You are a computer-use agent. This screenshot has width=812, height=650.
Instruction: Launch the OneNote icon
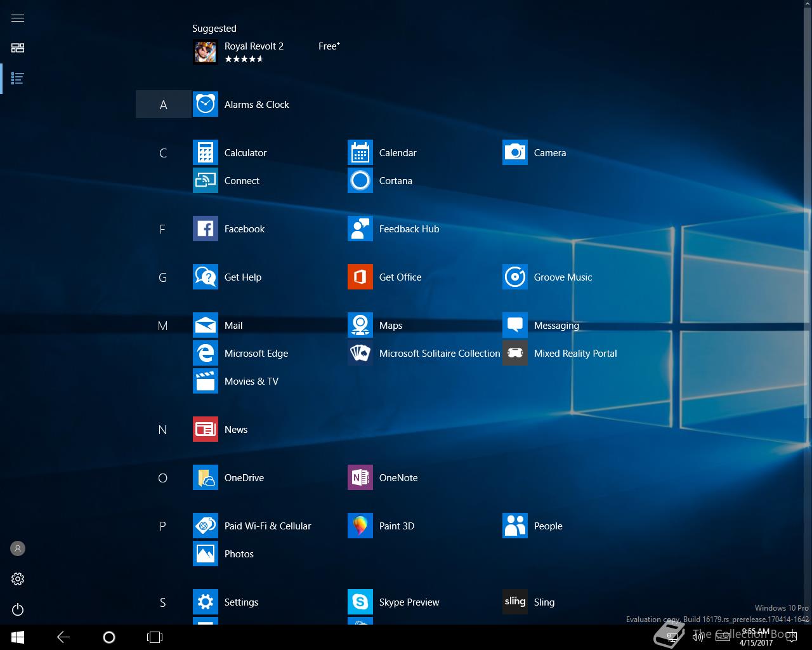click(x=360, y=477)
